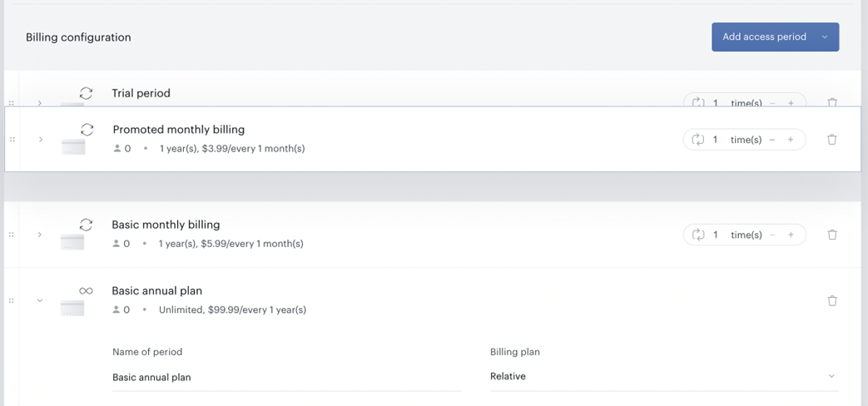Open the Add access period dropdown arrow
The width and height of the screenshot is (868, 406).
point(825,37)
